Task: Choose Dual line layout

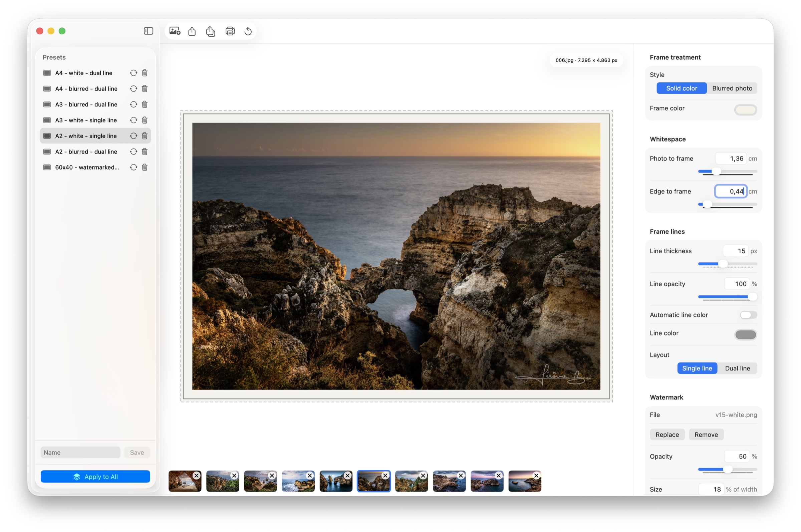Action: [737, 368]
